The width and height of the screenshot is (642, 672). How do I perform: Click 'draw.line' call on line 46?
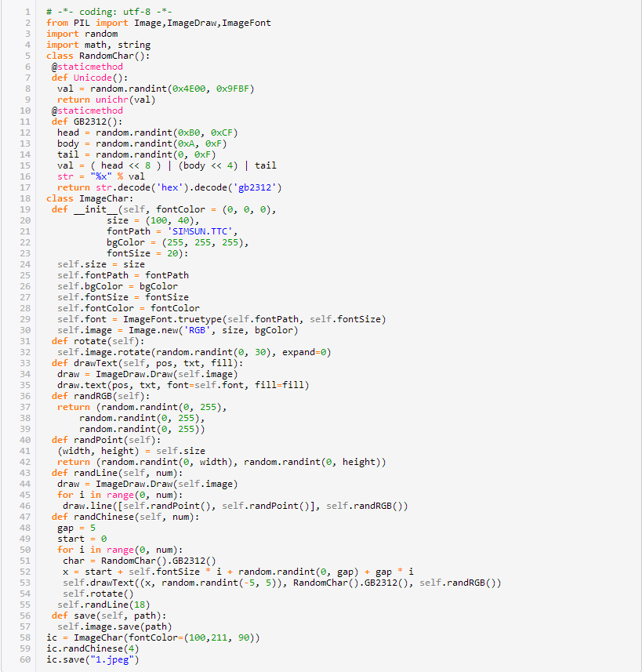point(88,506)
